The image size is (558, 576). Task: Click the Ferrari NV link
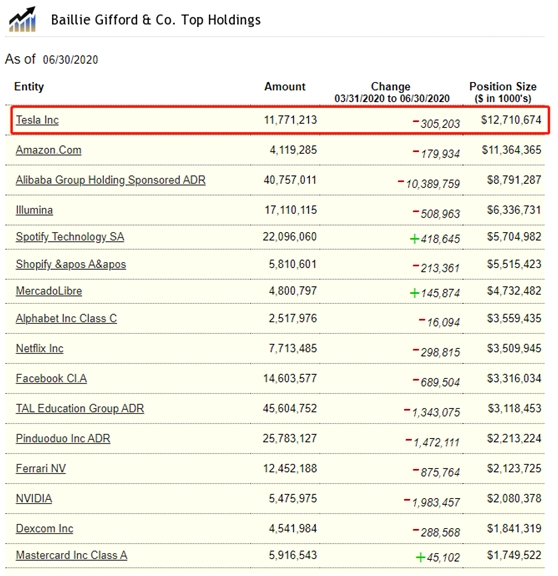pos(41,469)
